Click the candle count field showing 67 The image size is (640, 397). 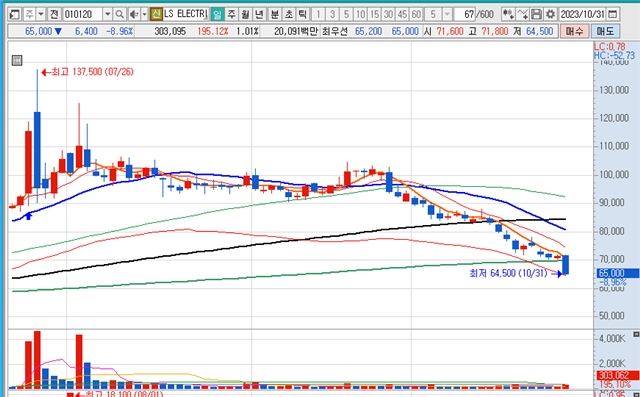pyautogui.click(x=465, y=15)
